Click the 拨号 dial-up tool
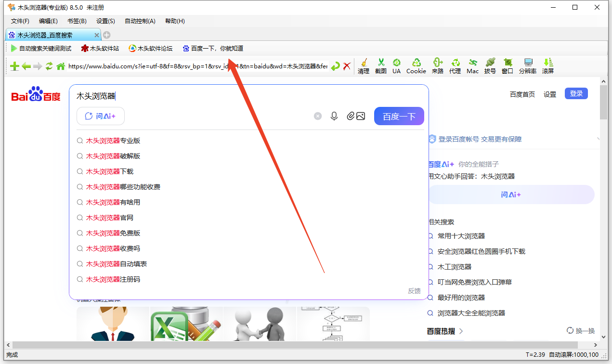This screenshot has width=612, height=364. pos(490,66)
